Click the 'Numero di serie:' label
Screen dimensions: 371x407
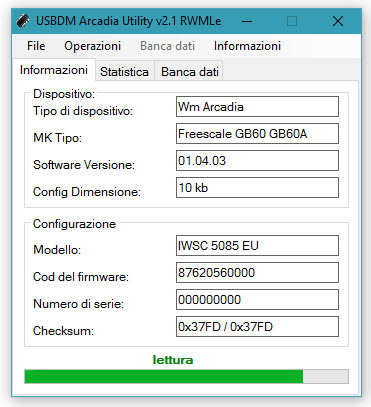tap(78, 304)
